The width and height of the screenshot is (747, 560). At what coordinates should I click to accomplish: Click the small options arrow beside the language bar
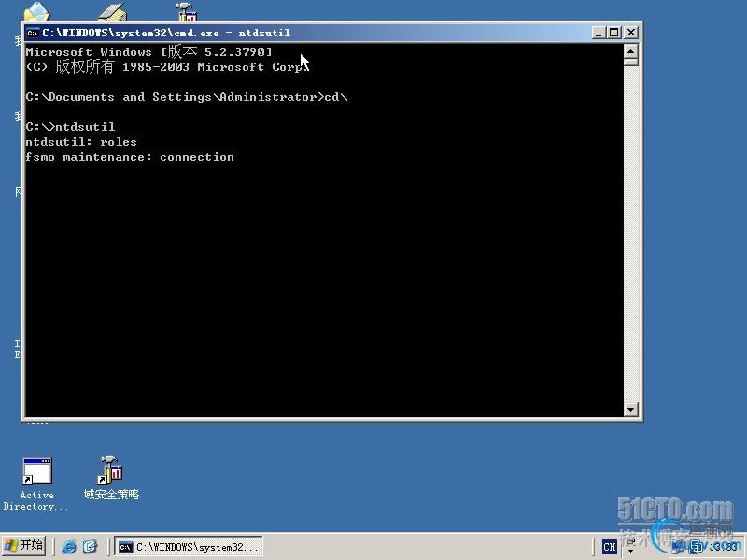click(x=631, y=551)
